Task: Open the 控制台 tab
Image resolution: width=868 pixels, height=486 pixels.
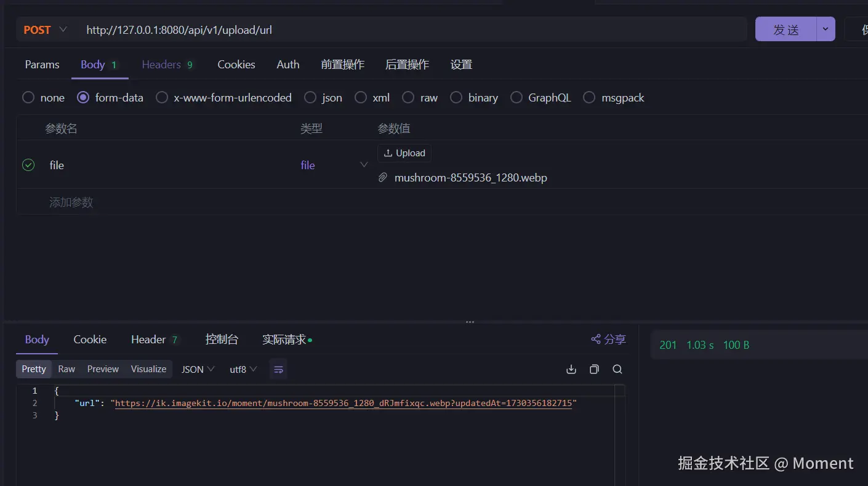Action: pyautogui.click(x=222, y=340)
